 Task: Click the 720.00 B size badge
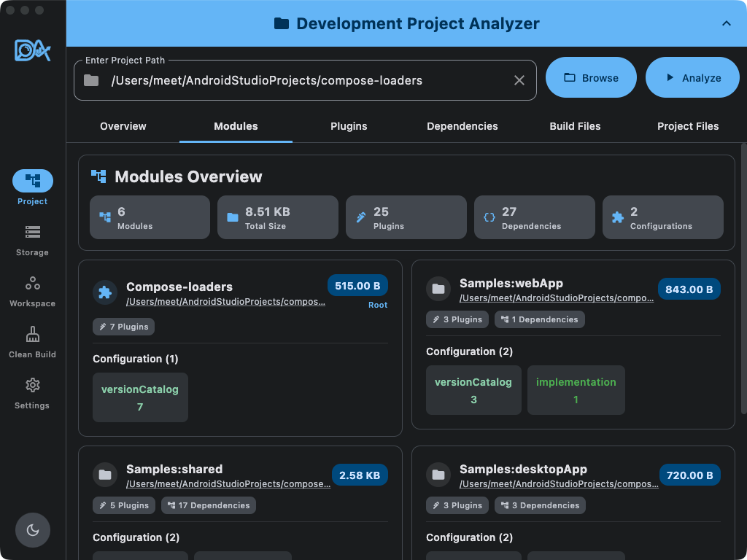pyautogui.click(x=690, y=475)
